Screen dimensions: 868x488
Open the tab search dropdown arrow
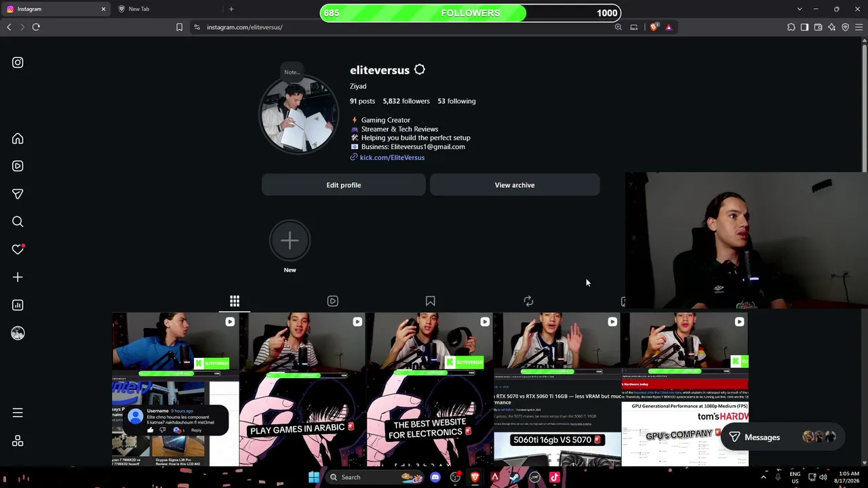800,9
